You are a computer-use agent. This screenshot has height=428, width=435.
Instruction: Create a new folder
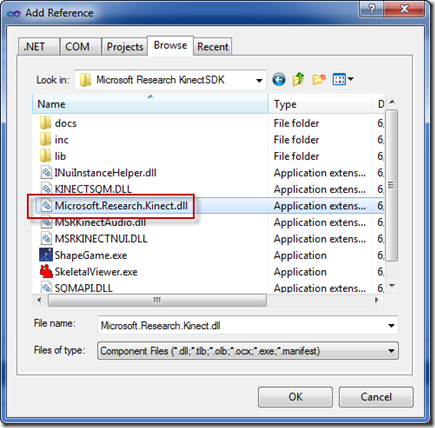pyautogui.click(x=319, y=79)
